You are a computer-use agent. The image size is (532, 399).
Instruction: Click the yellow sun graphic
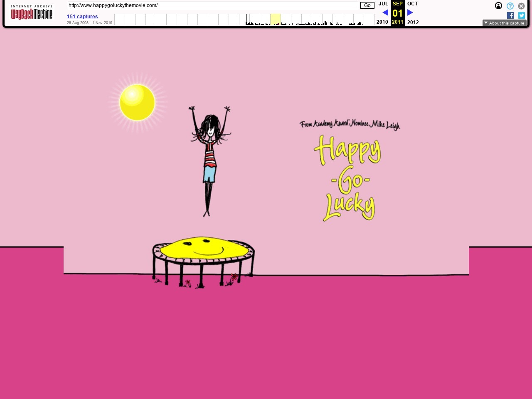pyautogui.click(x=137, y=102)
